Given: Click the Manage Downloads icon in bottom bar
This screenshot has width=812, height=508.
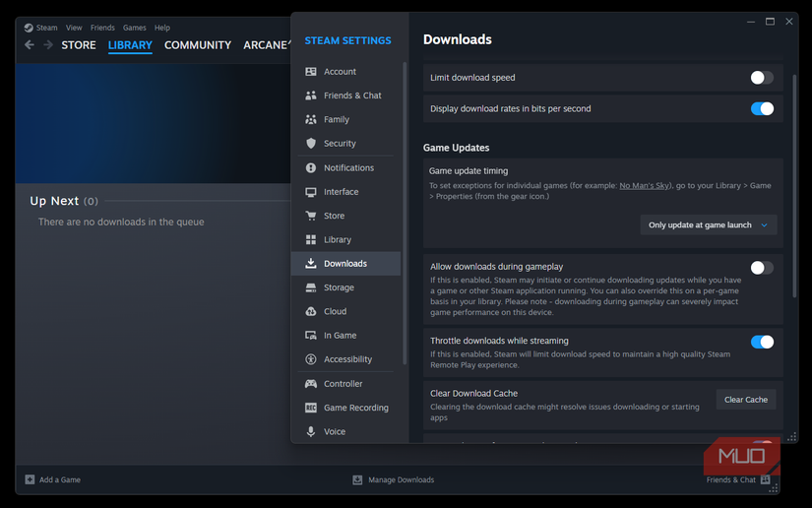Looking at the screenshot, I should tap(357, 479).
